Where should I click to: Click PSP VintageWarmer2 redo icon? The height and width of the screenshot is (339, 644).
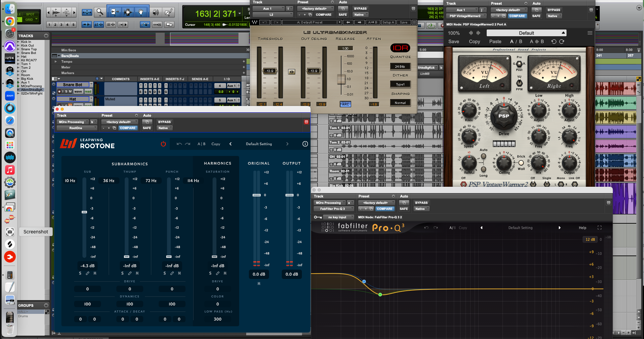562,42
